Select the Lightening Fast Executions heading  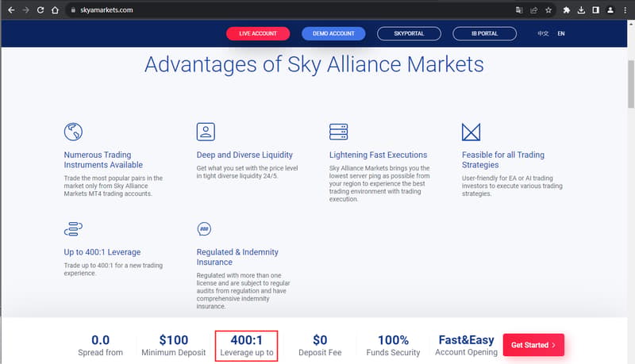[x=379, y=155]
